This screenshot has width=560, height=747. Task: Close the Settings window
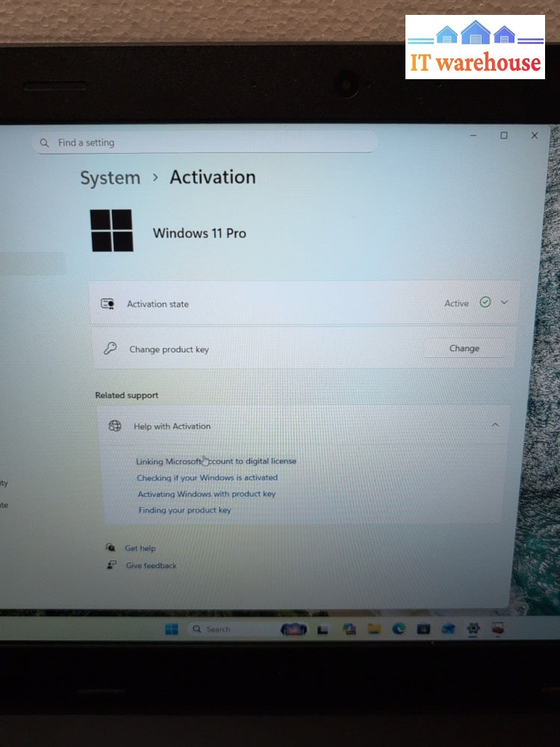[x=535, y=136]
